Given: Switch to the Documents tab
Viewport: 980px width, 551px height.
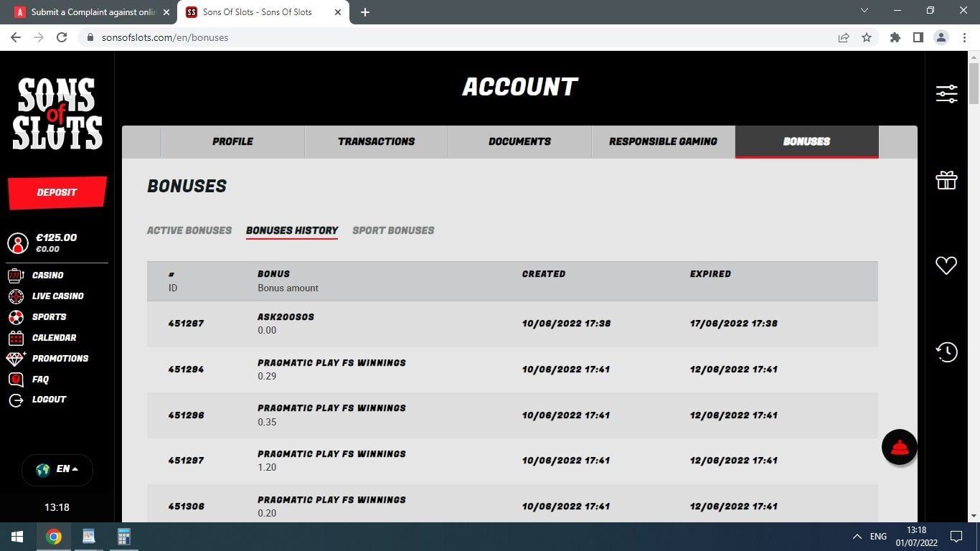Looking at the screenshot, I should click(519, 141).
